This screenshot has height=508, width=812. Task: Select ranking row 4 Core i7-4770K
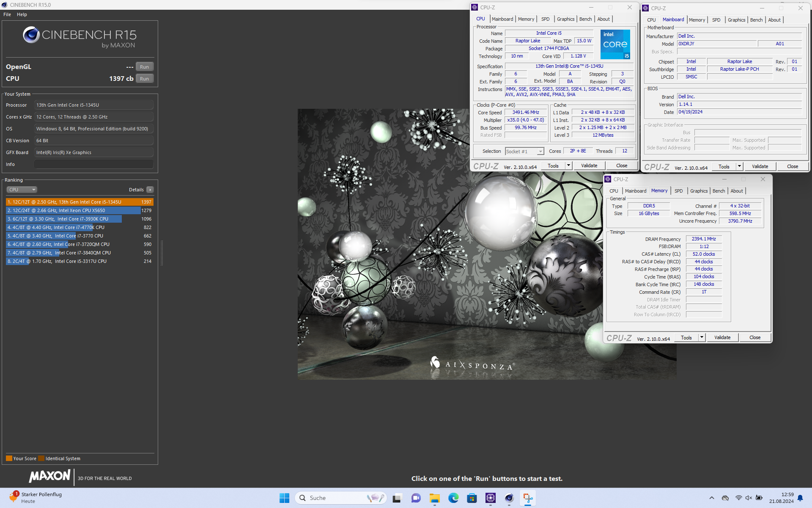[80, 227]
